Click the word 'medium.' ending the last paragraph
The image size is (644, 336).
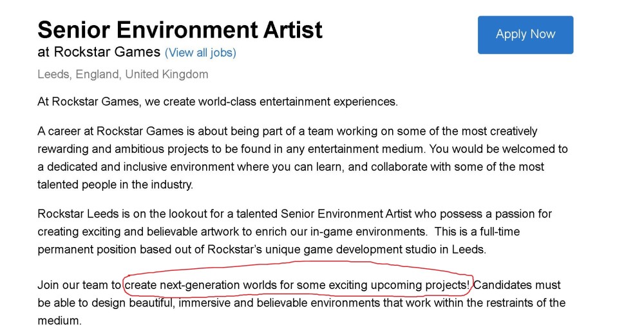59,321
